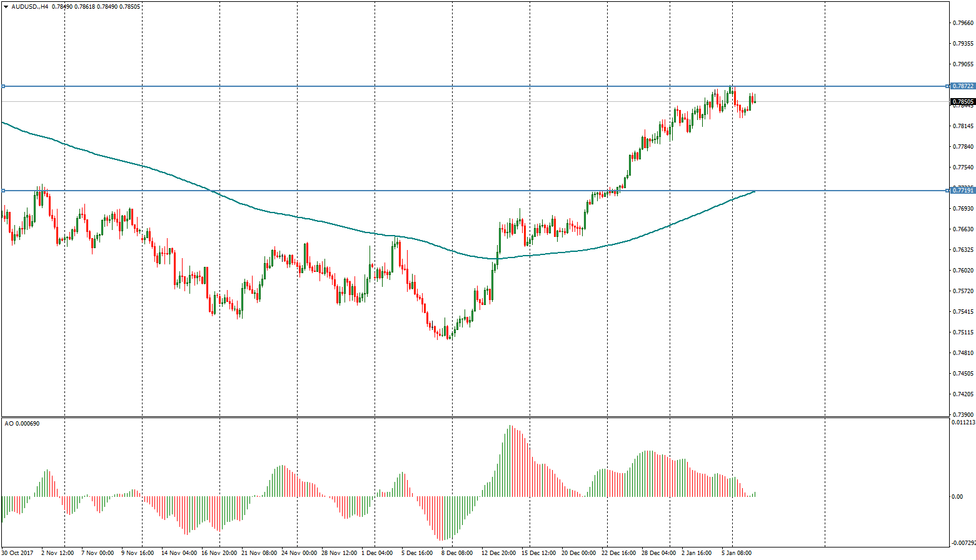
Task: Click the 0.79660 price scale label
Action: [x=962, y=23]
